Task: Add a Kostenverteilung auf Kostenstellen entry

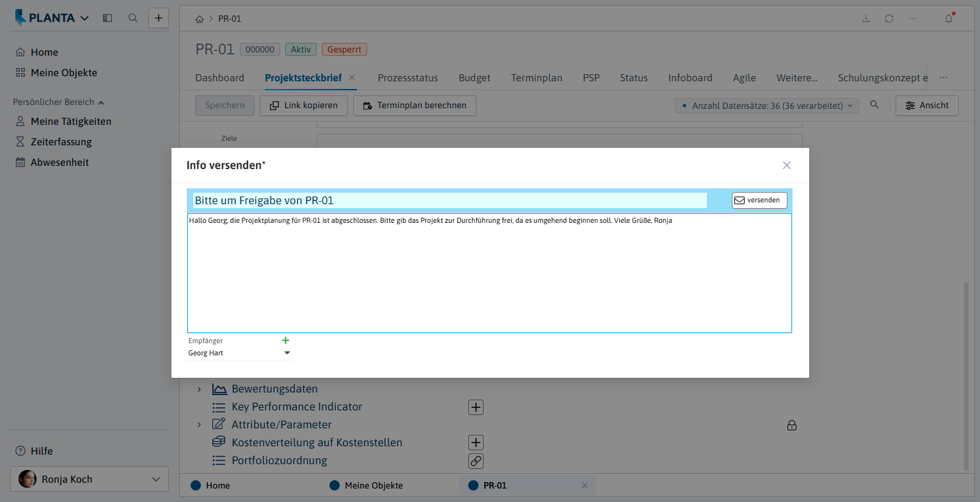Action: pyautogui.click(x=476, y=443)
